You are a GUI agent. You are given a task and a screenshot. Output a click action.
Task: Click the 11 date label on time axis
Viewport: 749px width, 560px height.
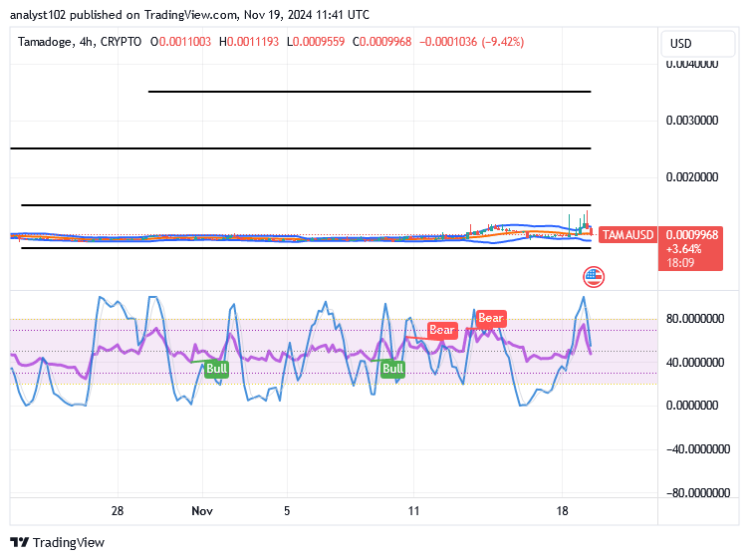tap(413, 511)
